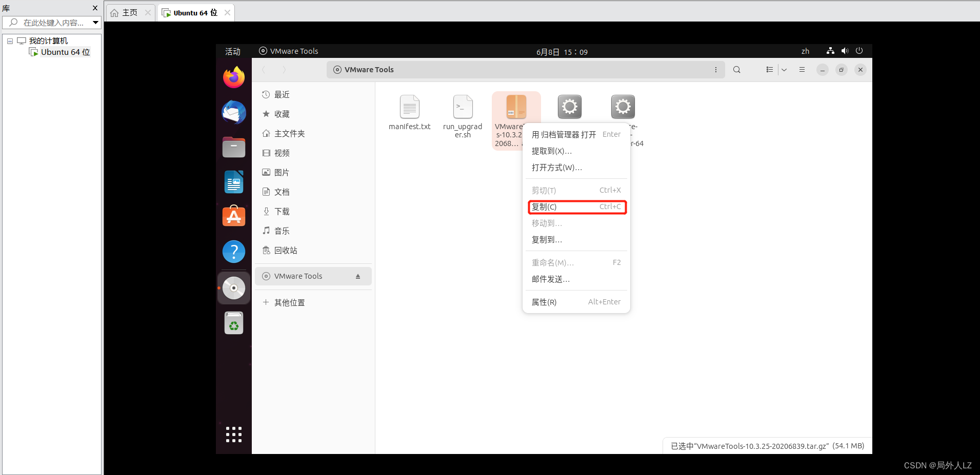Choose 用归档管理器打开 in context menu
Screen dimensions: 980x475
(x=576, y=134)
